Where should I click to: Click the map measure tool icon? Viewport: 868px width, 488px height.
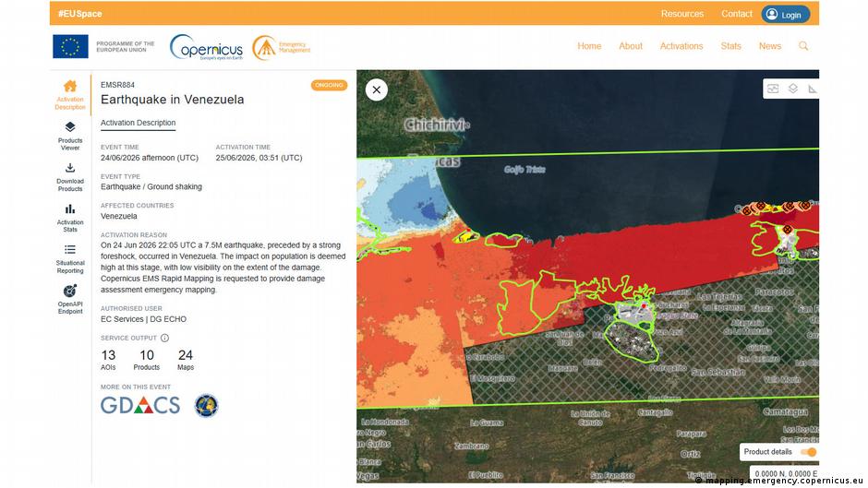tap(812, 89)
